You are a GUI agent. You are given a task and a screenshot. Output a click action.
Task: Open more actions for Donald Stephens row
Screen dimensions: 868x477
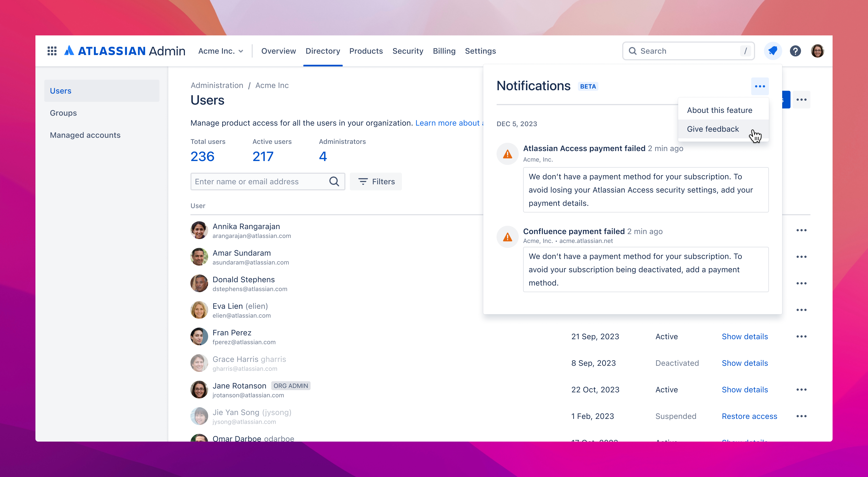point(801,284)
